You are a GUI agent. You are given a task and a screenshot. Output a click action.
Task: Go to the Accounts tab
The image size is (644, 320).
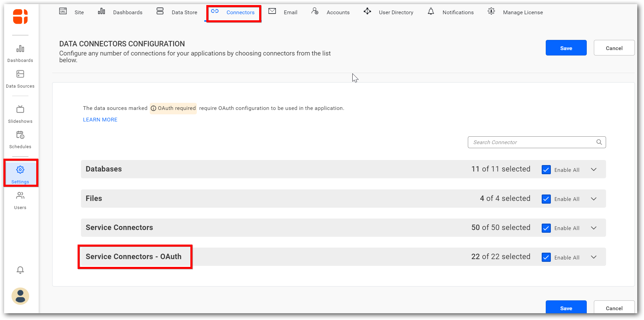click(338, 13)
